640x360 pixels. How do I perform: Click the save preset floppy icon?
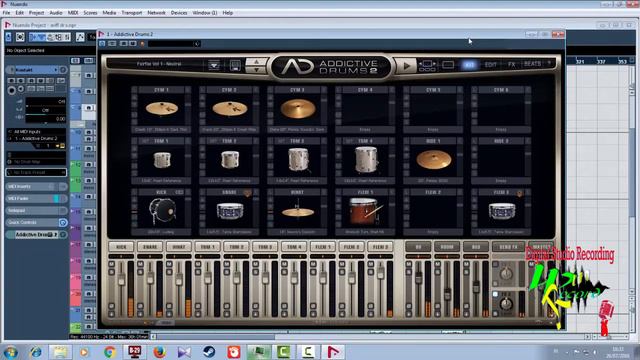[235, 65]
